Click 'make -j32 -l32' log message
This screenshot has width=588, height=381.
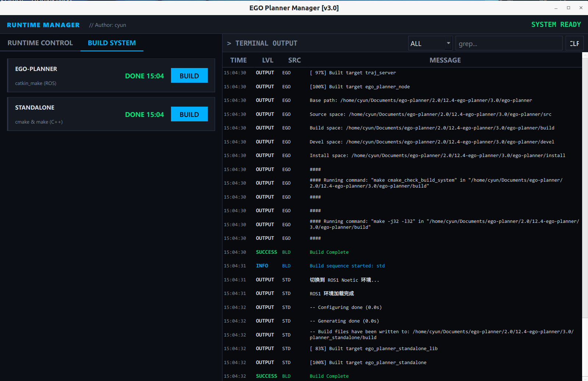pyautogui.click(x=445, y=224)
